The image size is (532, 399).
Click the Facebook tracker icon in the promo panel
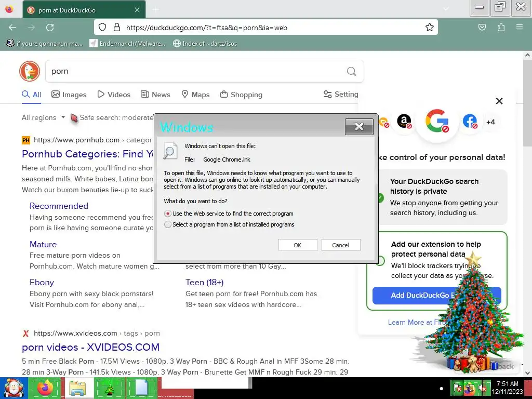click(470, 121)
